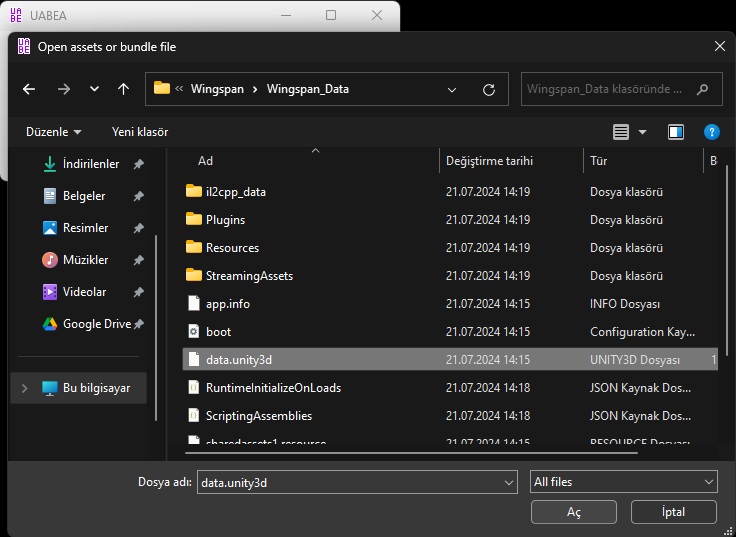Refresh the Wingspan_Data folder view

489,89
